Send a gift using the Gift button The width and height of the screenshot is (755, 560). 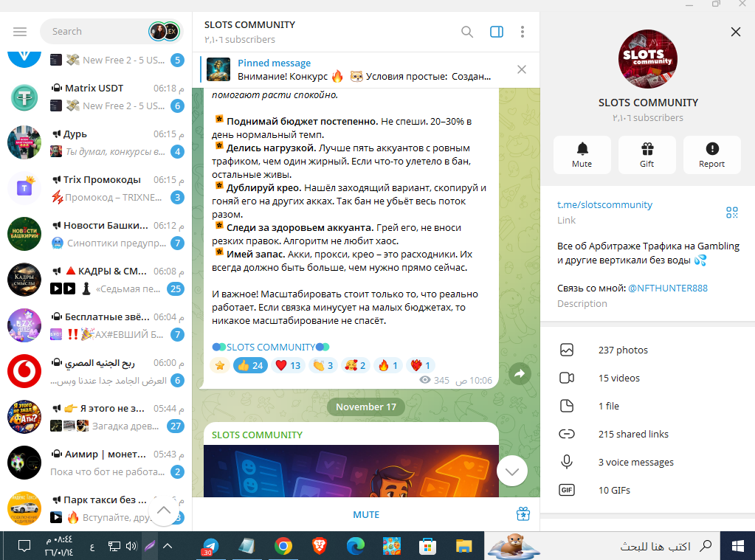click(x=647, y=154)
